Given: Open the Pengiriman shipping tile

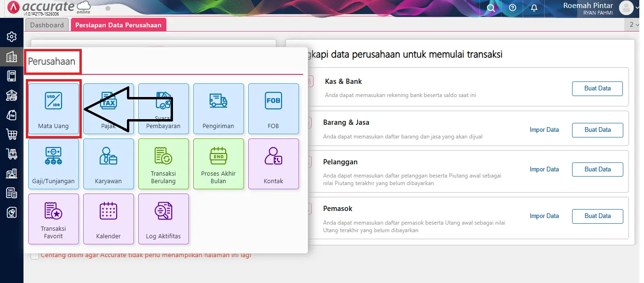Looking at the screenshot, I should pos(219,109).
